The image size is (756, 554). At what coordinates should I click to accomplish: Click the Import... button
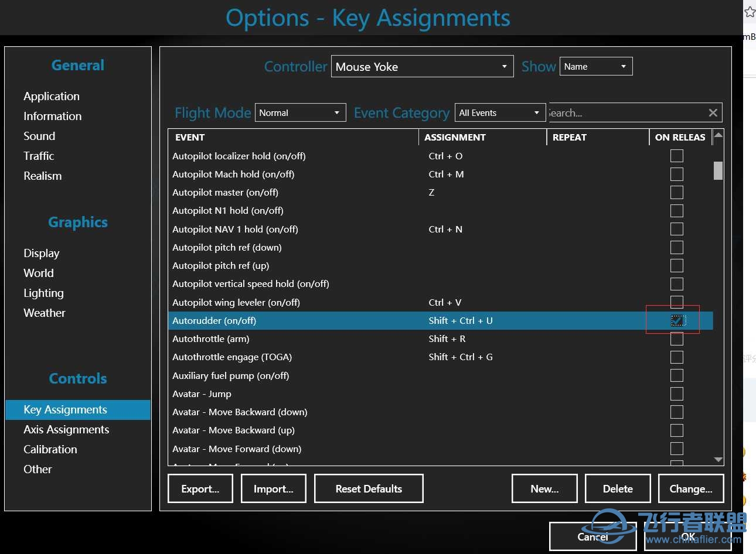tap(274, 488)
